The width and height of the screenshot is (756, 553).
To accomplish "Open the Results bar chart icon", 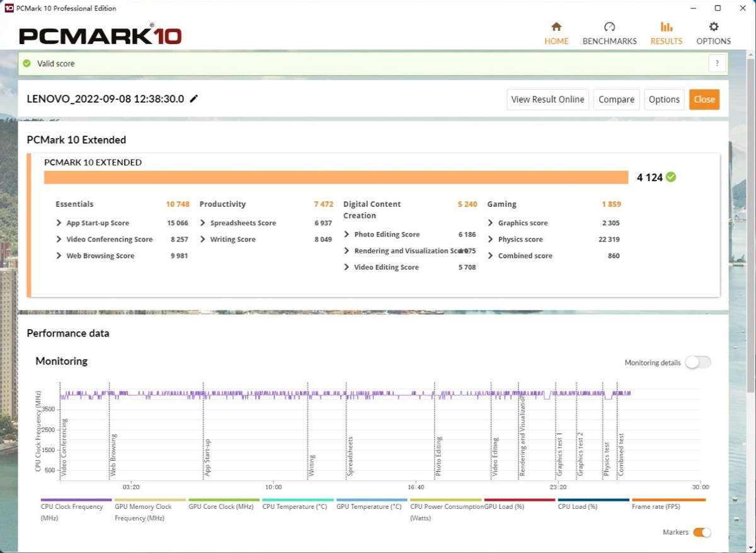I will pyautogui.click(x=666, y=27).
